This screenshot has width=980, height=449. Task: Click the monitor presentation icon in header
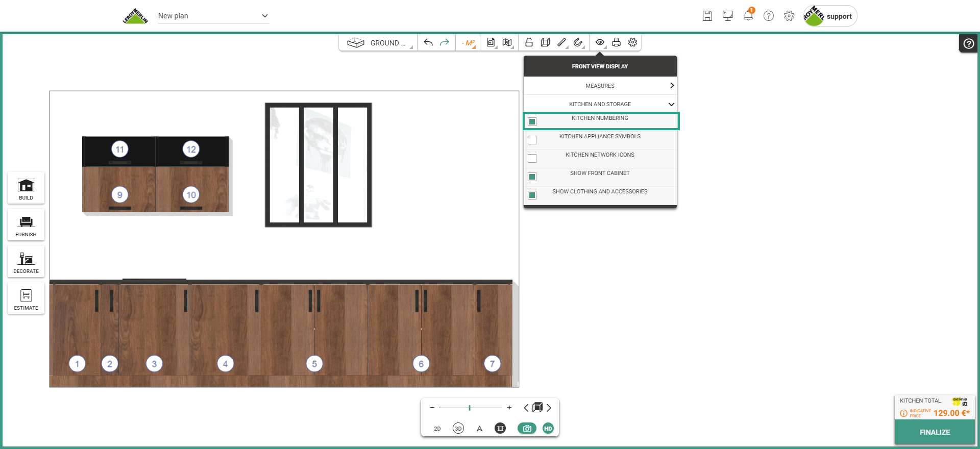pos(728,16)
